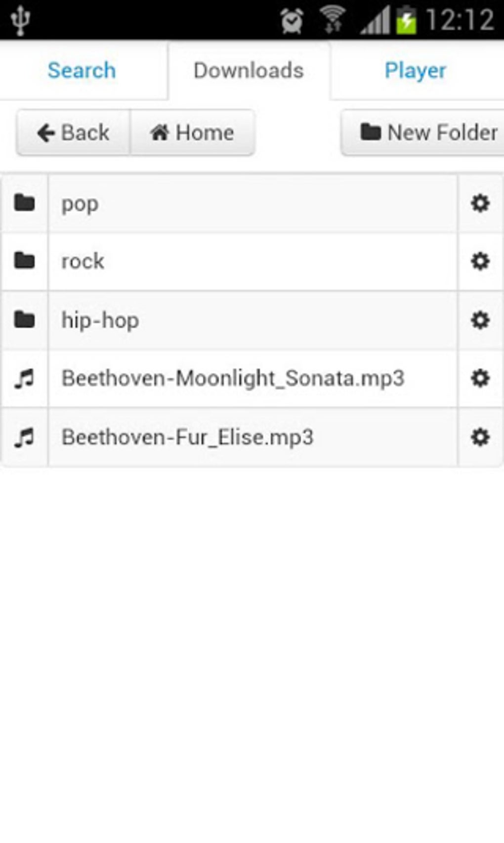Go back with the Back button
The width and height of the screenshot is (504, 843).
(74, 133)
